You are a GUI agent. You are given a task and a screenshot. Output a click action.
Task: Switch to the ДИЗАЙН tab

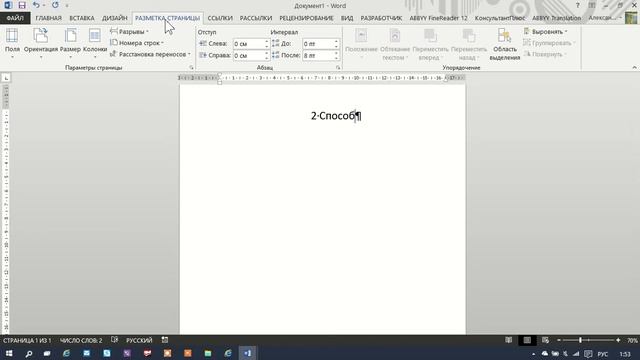[115, 18]
